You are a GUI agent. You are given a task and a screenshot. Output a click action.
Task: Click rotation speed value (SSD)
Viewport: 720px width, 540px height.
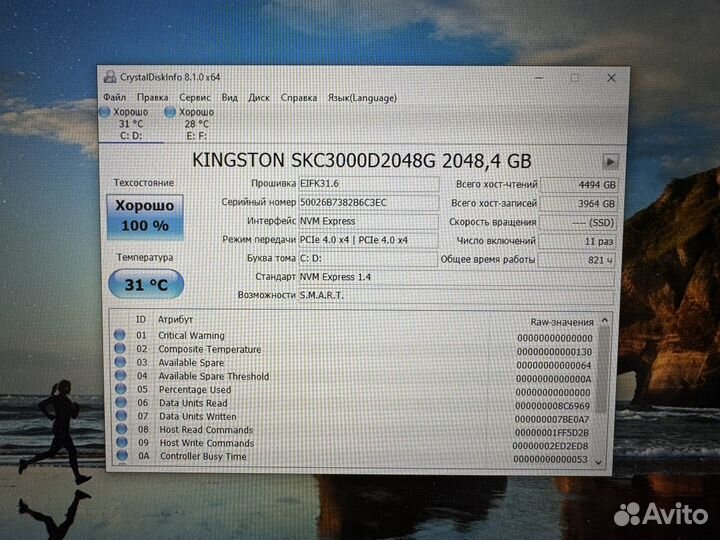tap(578, 223)
